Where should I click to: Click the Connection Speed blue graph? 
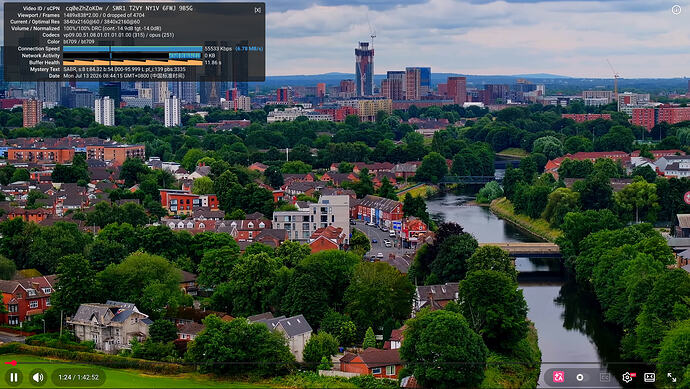point(132,49)
